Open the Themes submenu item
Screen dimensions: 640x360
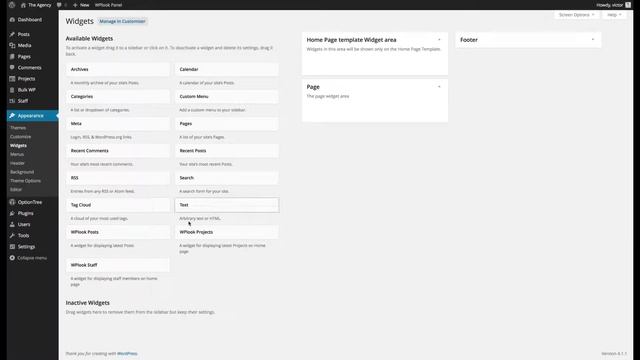pyautogui.click(x=18, y=128)
